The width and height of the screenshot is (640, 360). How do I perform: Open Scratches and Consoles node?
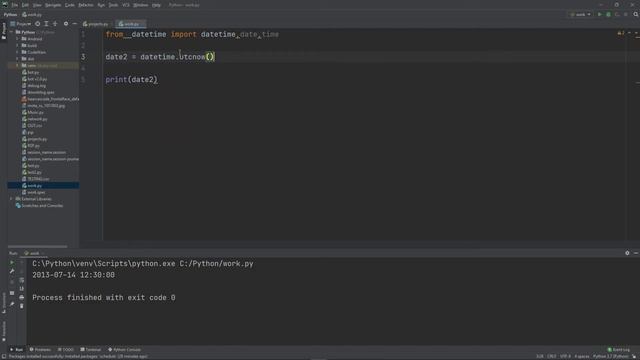[39, 206]
